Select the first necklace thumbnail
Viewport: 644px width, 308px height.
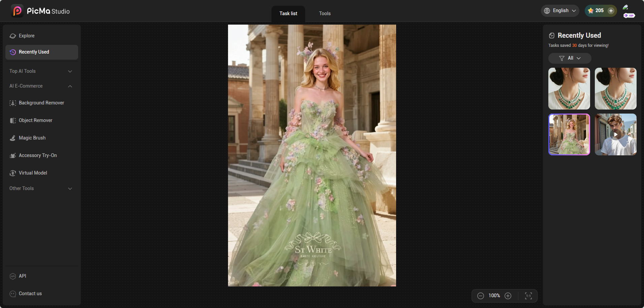[x=569, y=89]
